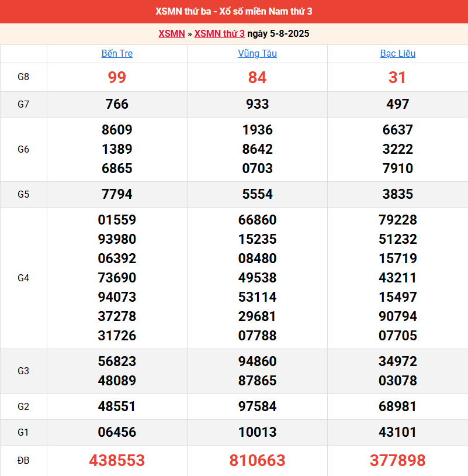Image resolution: width=468 pixels, height=476 pixels.
Task: Select G4 number 79228
Action: pyautogui.click(x=398, y=220)
